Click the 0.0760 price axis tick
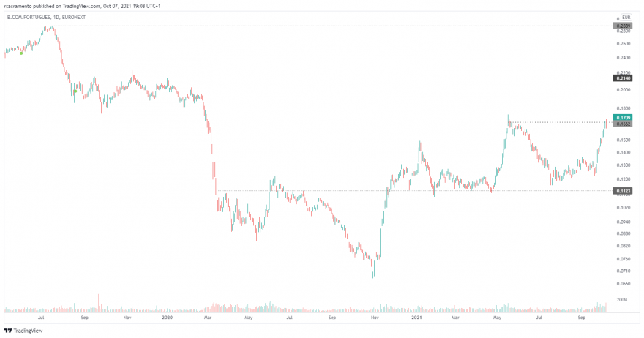Viewport: 644px width, 338px height. pos(623,259)
